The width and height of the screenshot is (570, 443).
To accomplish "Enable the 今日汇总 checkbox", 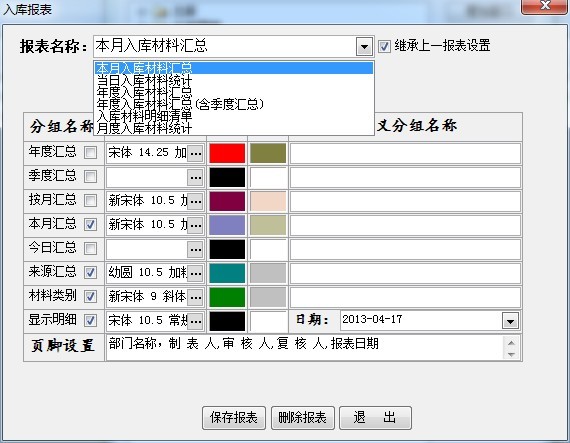I will pyautogui.click(x=90, y=249).
